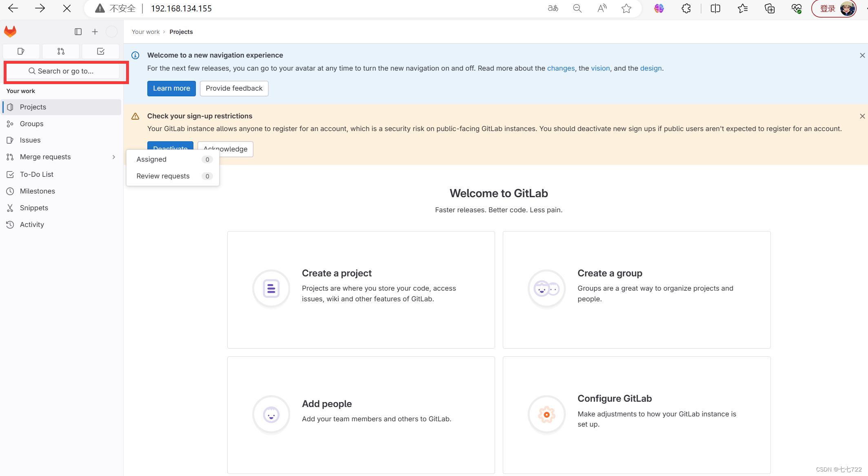Click the GitLab fox logo
The height and width of the screenshot is (476, 868).
pyautogui.click(x=10, y=31)
